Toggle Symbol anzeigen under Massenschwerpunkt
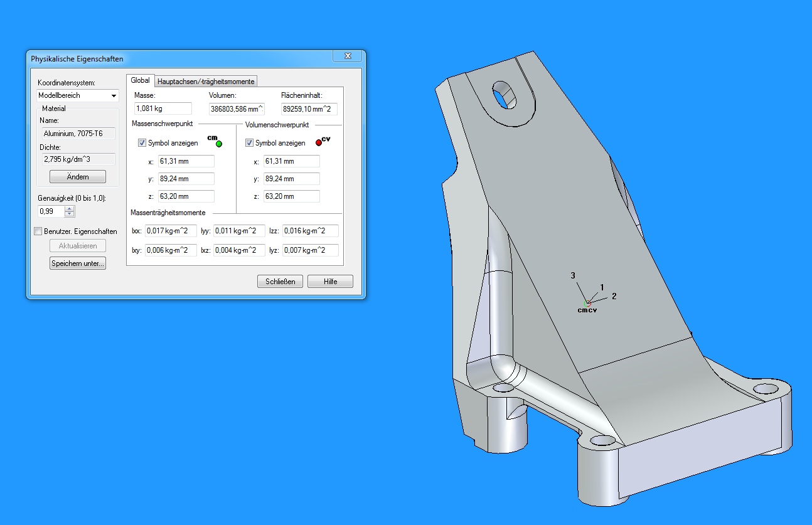Viewport: 812px width, 525px height. click(x=142, y=143)
